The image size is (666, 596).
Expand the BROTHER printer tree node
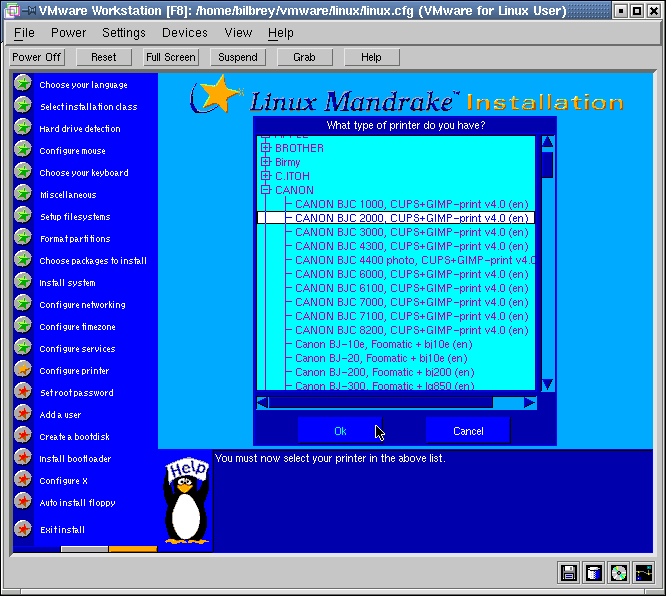tap(266, 148)
